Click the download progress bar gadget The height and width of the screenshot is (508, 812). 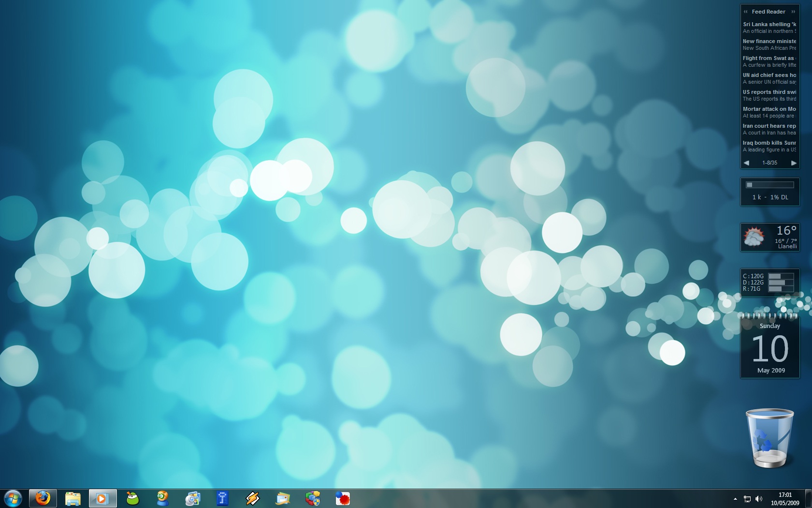[770, 185]
